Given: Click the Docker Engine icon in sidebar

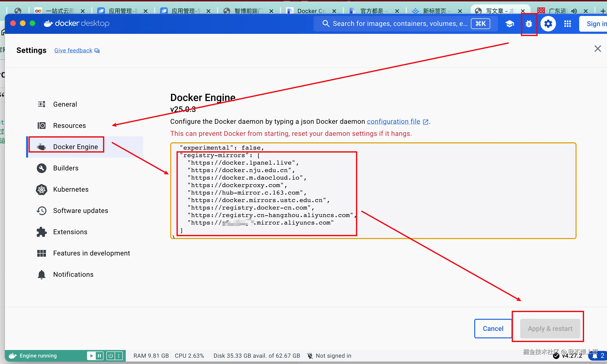Looking at the screenshot, I should tap(41, 147).
